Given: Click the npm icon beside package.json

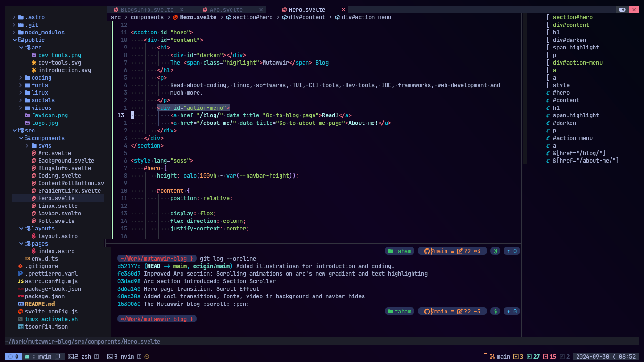Looking at the screenshot, I should 21,296.
